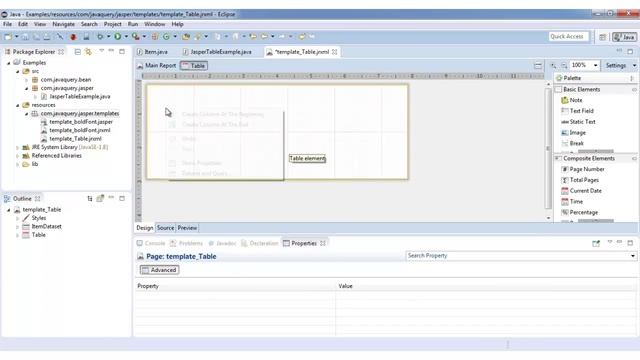Click the Open Perspective icon
640x360 pixels.
[602, 37]
